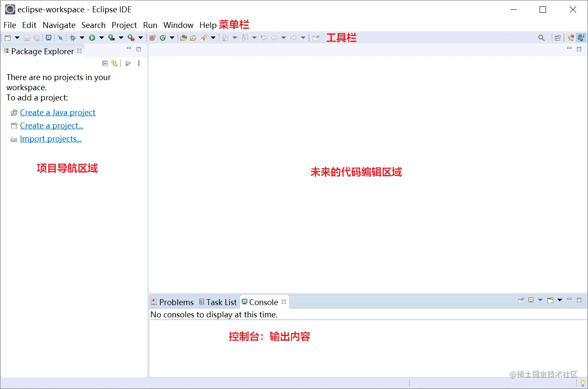The width and height of the screenshot is (588, 389).
Task: Expand the Coverage dropdown arrow
Action: coord(121,38)
